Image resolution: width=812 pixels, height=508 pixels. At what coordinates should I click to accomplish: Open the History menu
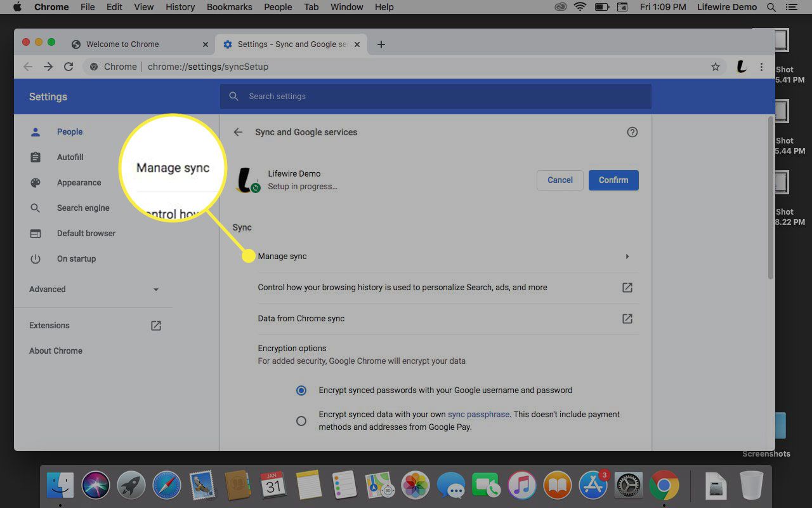180,7
